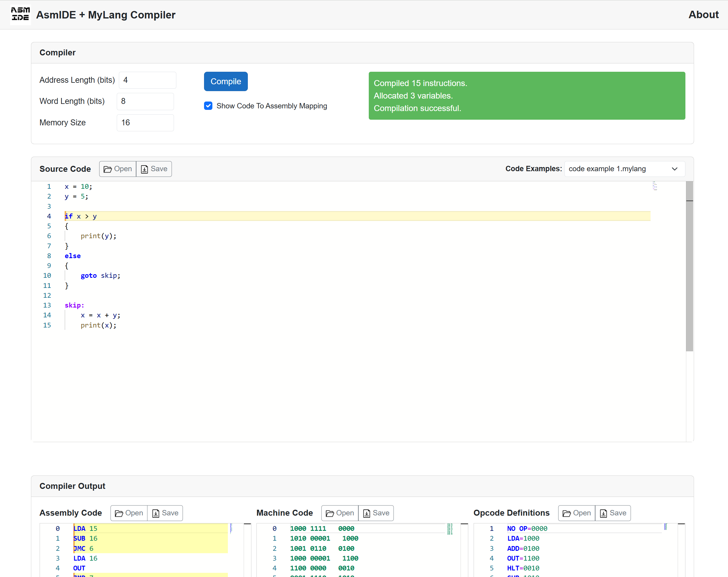This screenshot has height=577, width=728.
Task: Open a Machine Code file
Action: [340, 513]
